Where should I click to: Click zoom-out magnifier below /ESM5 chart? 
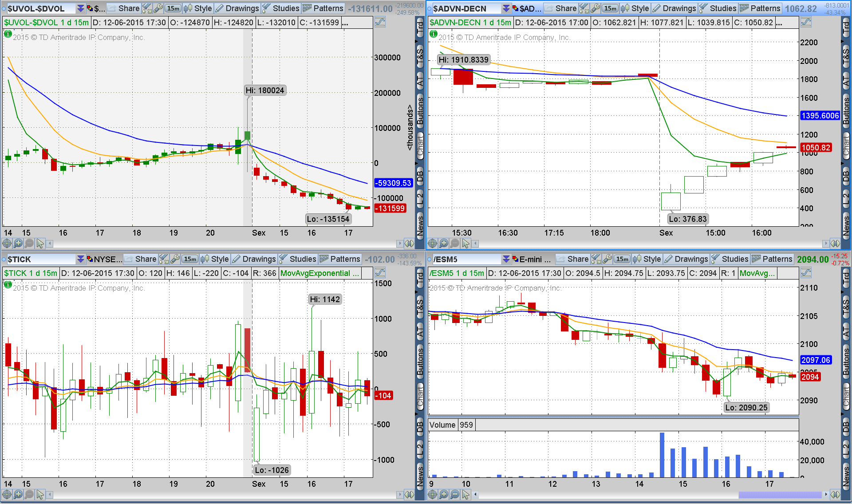pos(454,494)
